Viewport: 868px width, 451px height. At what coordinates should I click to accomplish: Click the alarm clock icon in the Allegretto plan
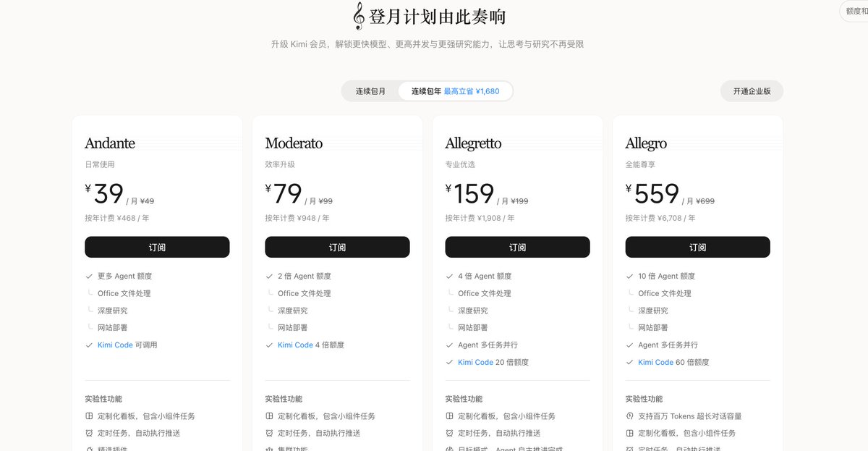449,433
